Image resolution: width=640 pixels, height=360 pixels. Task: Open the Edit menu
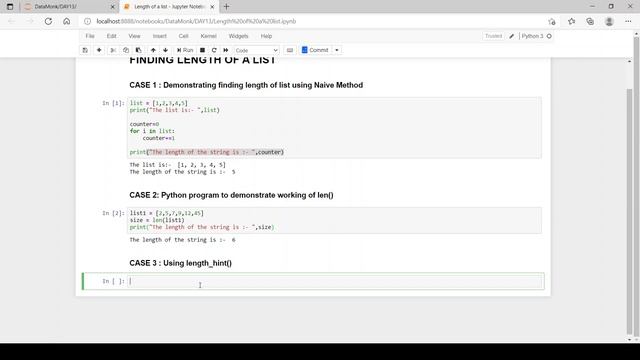pyautogui.click(x=111, y=36)
